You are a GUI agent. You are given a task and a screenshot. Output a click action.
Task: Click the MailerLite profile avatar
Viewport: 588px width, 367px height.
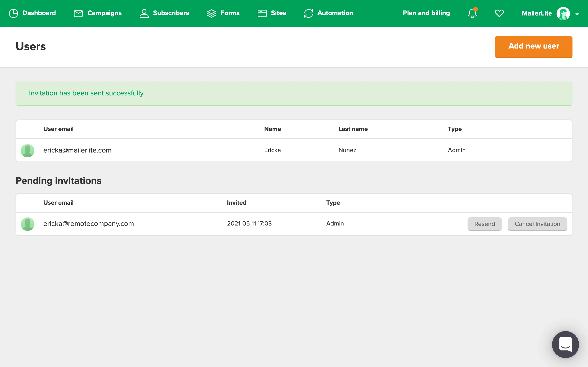coord(563,14)
